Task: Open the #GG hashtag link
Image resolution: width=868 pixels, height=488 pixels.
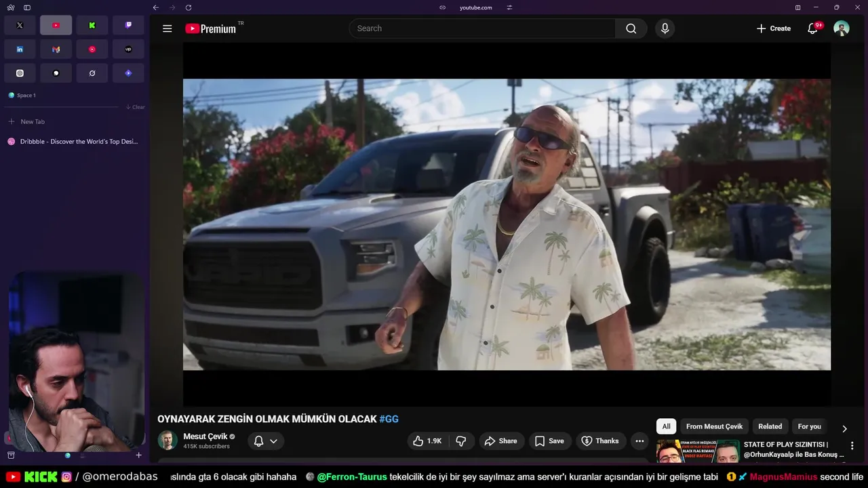Action: (389, 420)
